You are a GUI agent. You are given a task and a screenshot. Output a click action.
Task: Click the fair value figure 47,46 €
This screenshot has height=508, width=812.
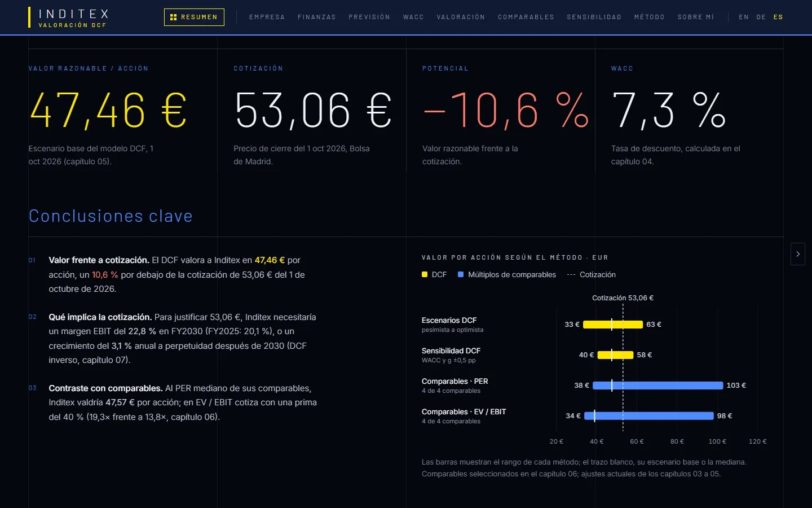pyautogui.click(x=108, y=110)
